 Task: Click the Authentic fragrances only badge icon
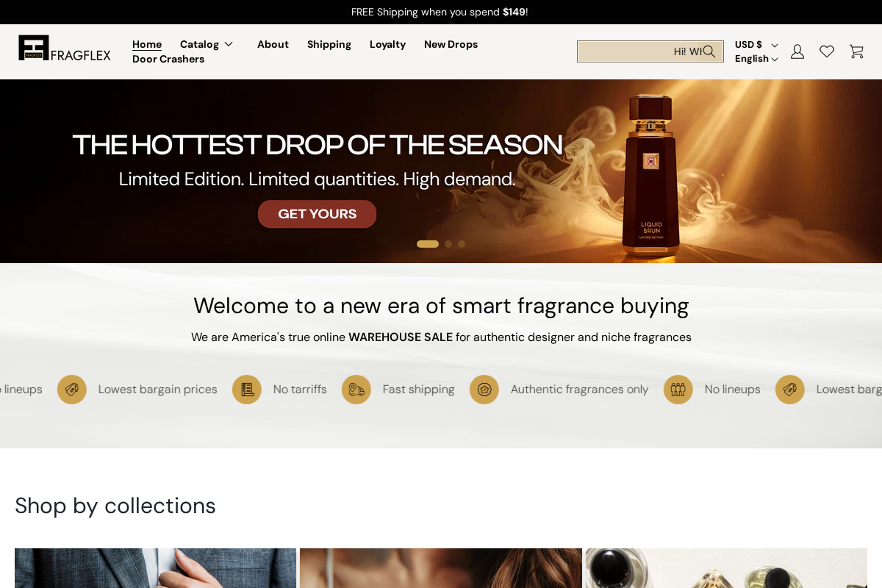[484, 390]
